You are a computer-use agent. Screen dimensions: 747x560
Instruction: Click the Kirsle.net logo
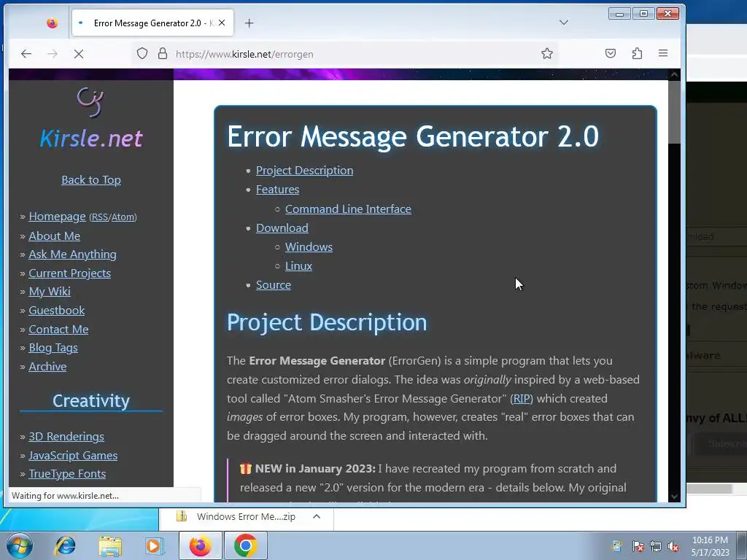click(x=91, y=120)
